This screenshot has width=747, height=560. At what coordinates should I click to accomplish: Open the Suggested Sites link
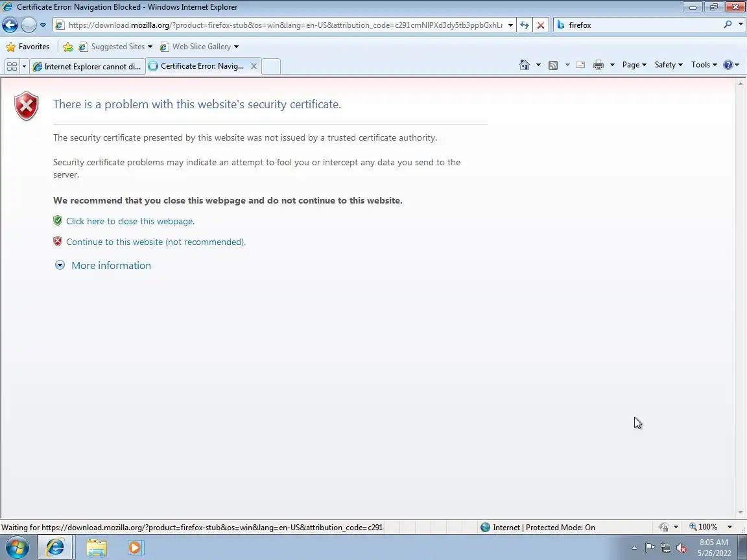[x=116, y=47]
